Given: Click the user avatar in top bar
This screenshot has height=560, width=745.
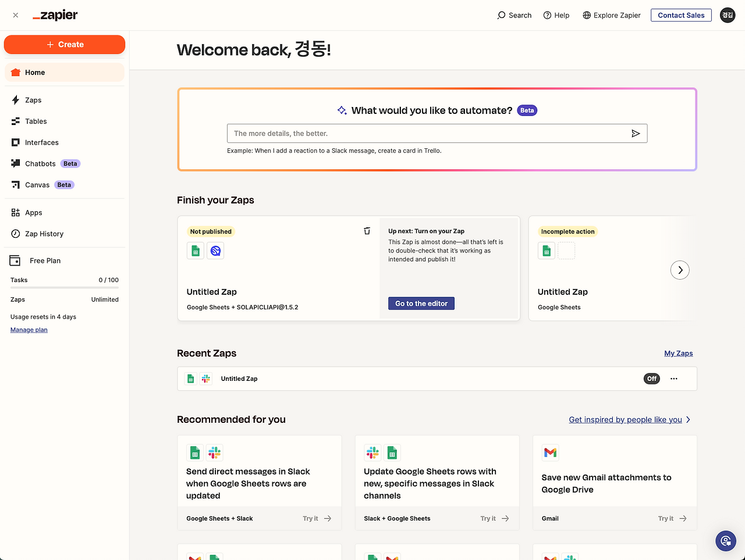Looking at the screenshot, I should [x=728, y=15].
